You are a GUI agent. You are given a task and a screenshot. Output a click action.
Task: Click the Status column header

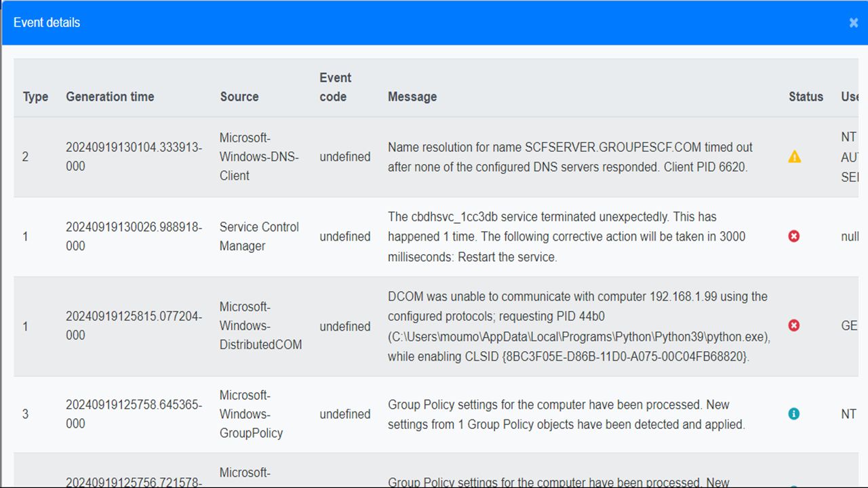[806, 97]
